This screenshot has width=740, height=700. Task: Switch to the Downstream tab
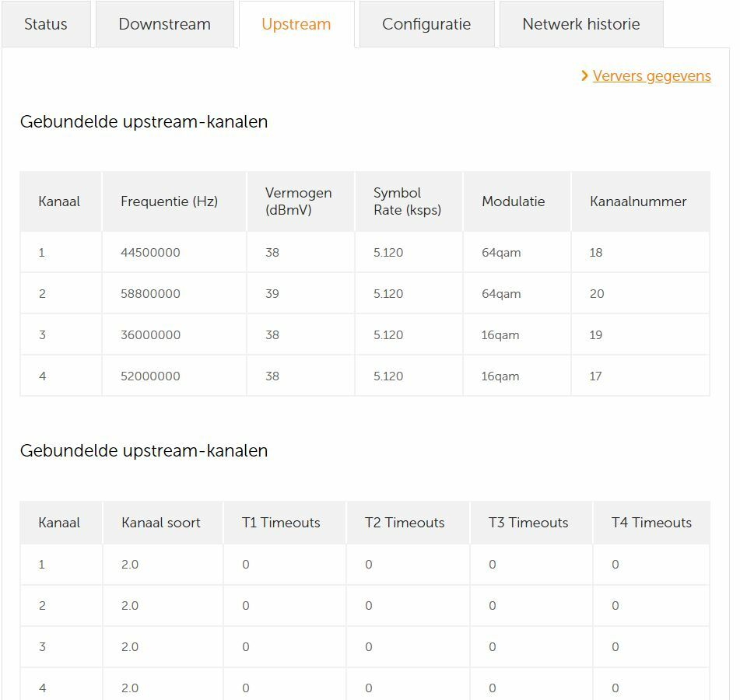[165, 24]
